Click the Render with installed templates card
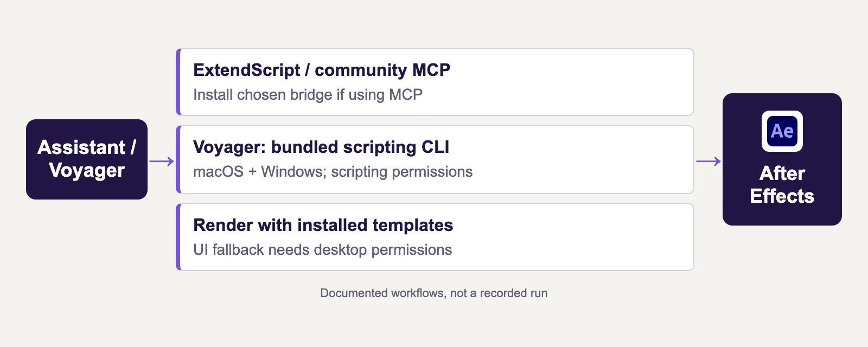The width and height of the screenshot is (868, 347). (x=435, y=237)
